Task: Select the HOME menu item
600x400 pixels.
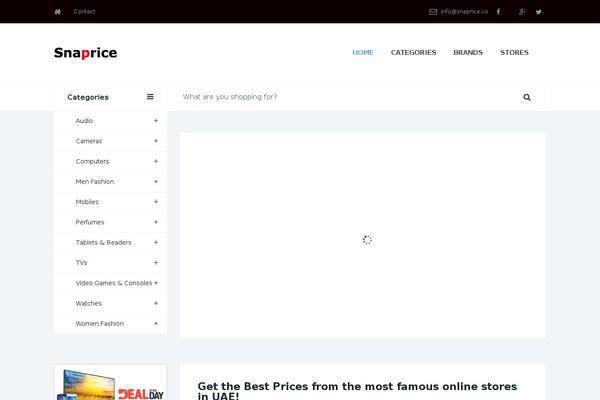Action: click(x=363, y=52)
